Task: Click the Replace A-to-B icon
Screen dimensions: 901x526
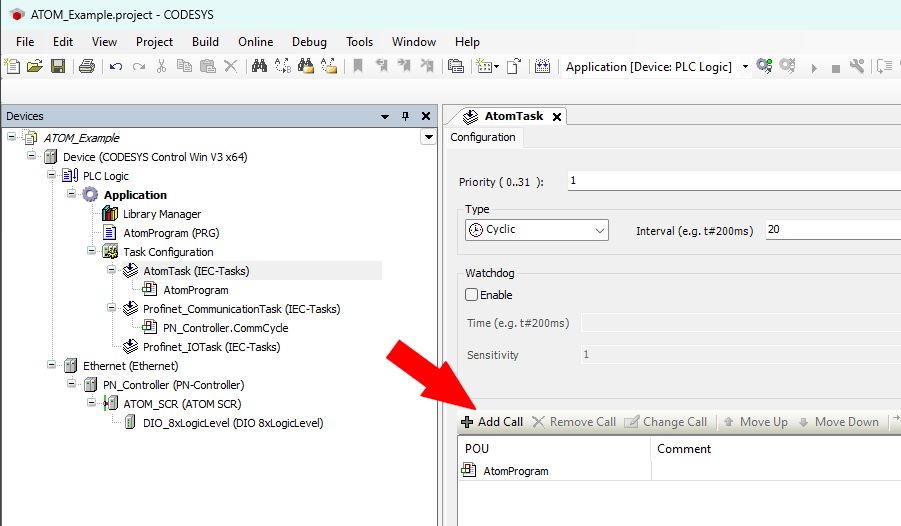Action: pyautogui.click(x=283, y=66)
